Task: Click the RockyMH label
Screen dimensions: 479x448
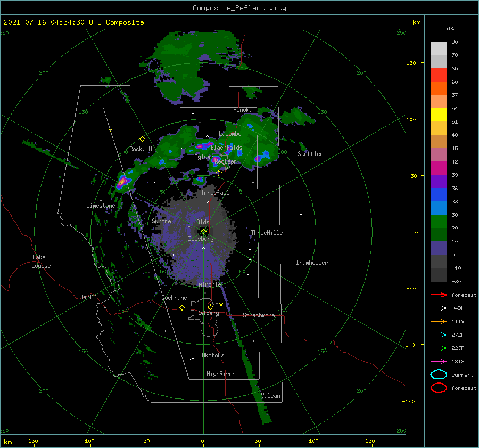Action: coord(141,149)
